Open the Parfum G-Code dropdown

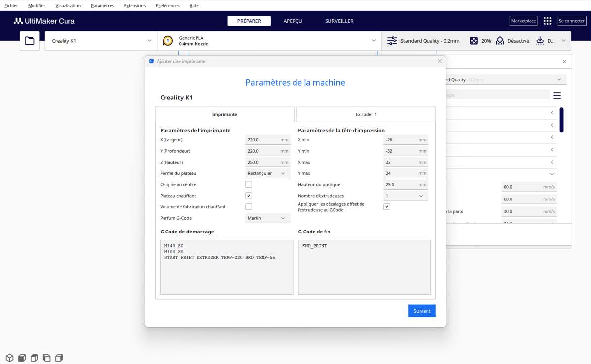(267, 218)
